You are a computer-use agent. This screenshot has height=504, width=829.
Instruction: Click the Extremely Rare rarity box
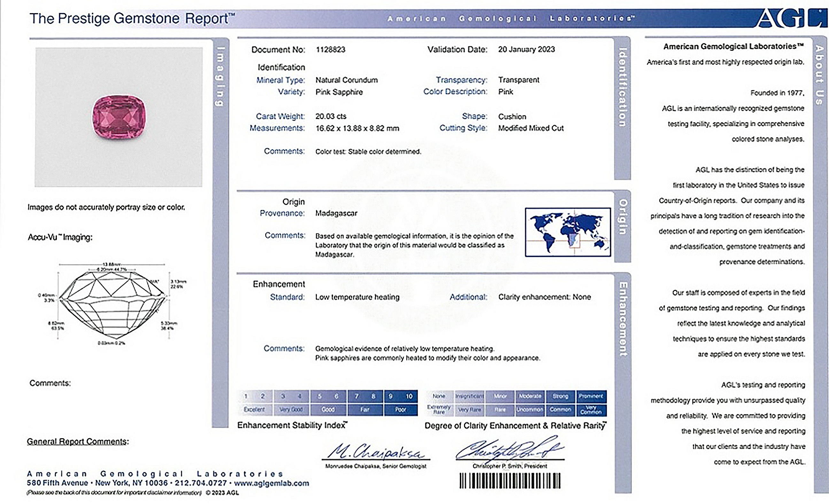[439, 409]
